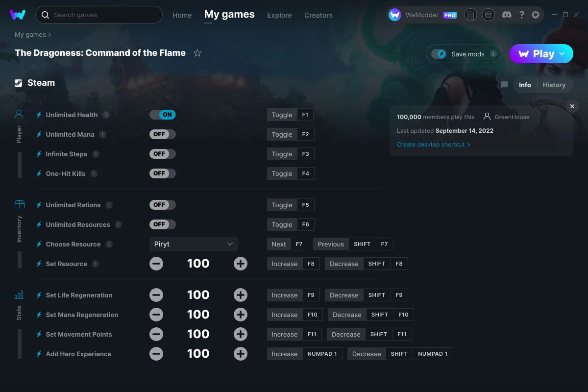588x392 pixels.
Task: Click the Inventory category chest icon
Action: [x=19, y=204]
